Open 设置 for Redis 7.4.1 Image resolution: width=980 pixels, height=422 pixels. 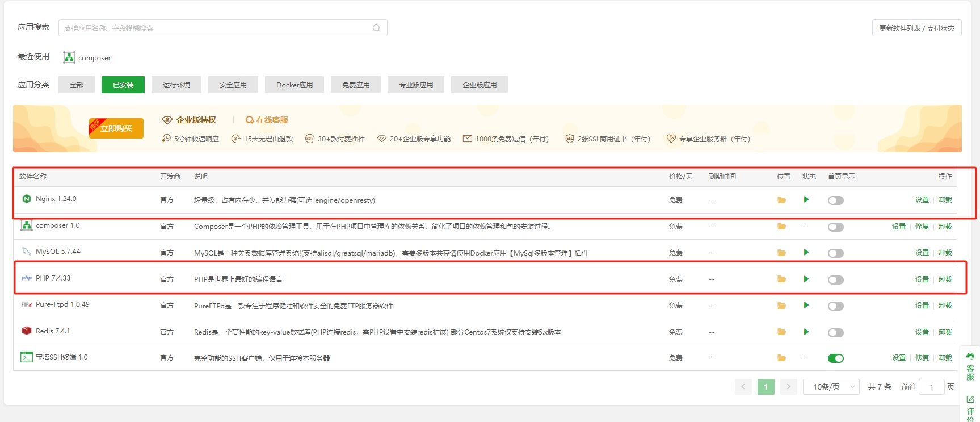922,332
